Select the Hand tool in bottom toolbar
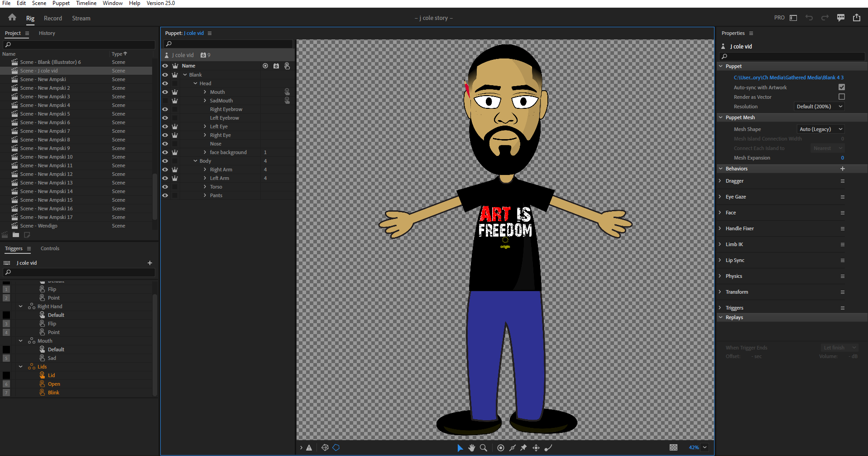The width and height of the screenshot is (868, 456). coord(472,448)
